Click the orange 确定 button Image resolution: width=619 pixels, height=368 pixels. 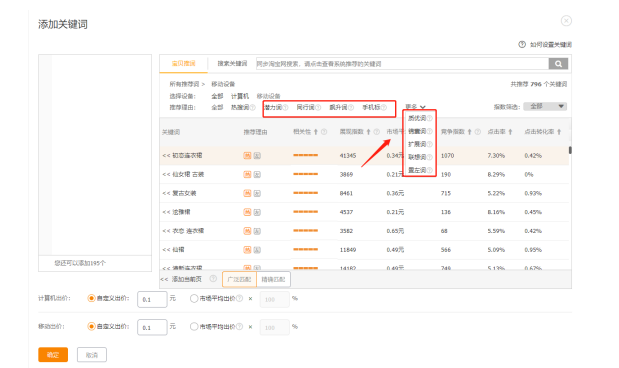pyautogui.click(x=53, y=355)
